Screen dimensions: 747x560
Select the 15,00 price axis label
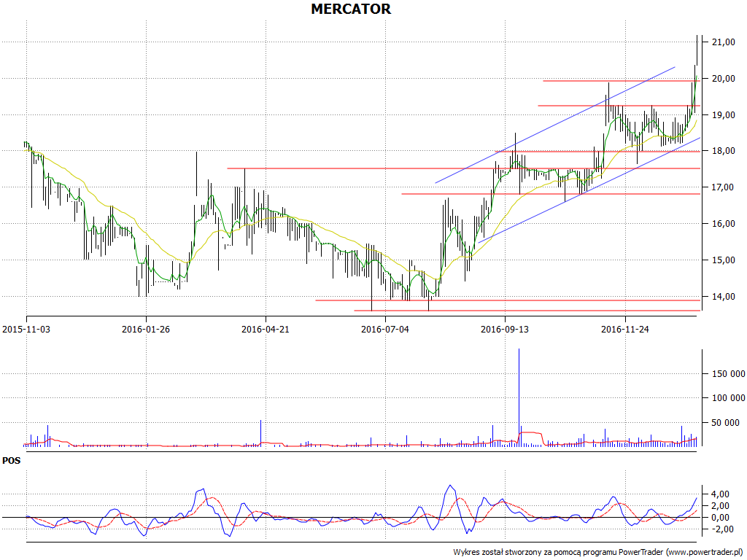[723, 260]
